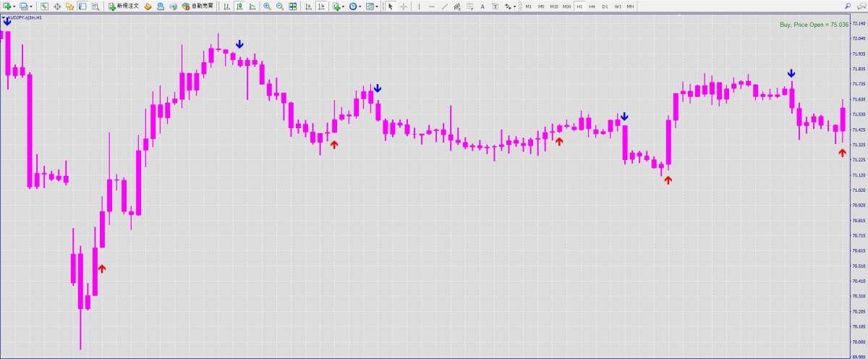868x359 pixels.
Task: Click the 72.140 price scale value
Action: [x=859, y=24]
